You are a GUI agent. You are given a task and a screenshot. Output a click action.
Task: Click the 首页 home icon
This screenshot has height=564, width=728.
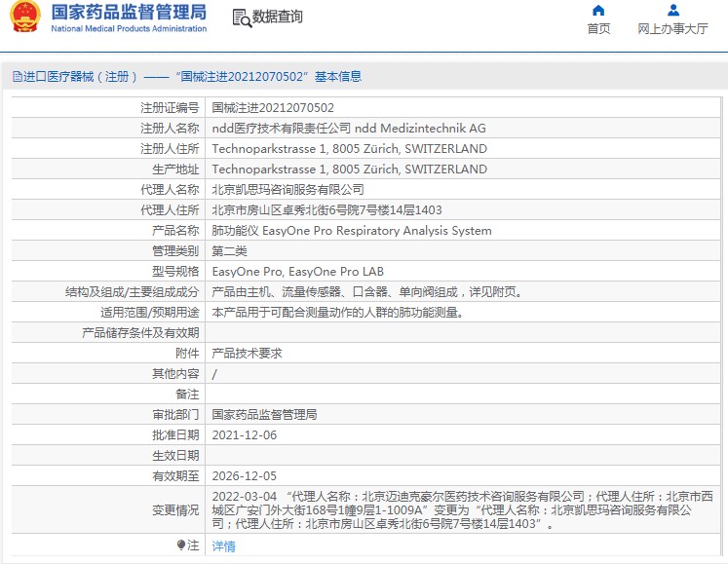tap(598, 10)
